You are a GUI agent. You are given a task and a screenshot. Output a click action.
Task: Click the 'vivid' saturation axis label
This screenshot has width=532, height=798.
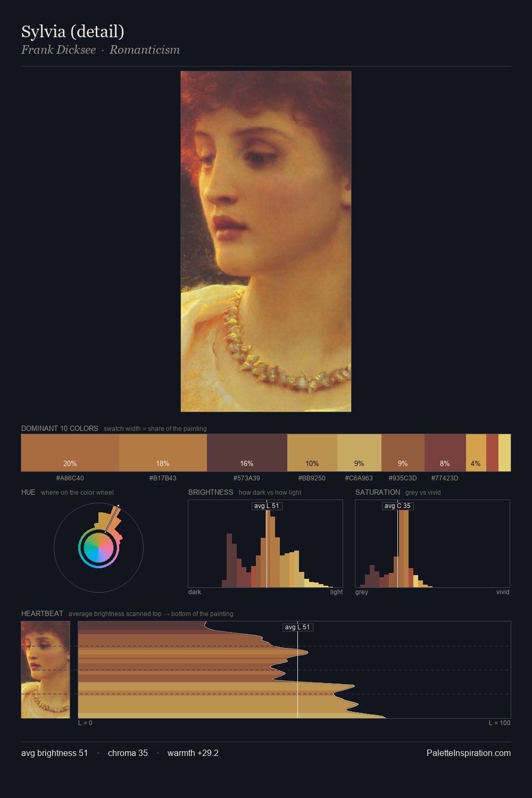point(503,592)
